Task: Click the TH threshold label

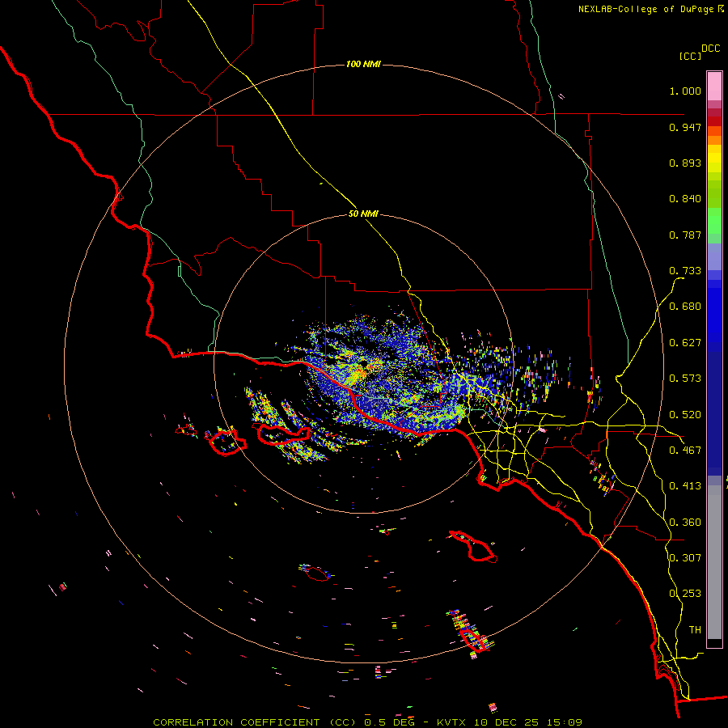Action: click(695, 630)
